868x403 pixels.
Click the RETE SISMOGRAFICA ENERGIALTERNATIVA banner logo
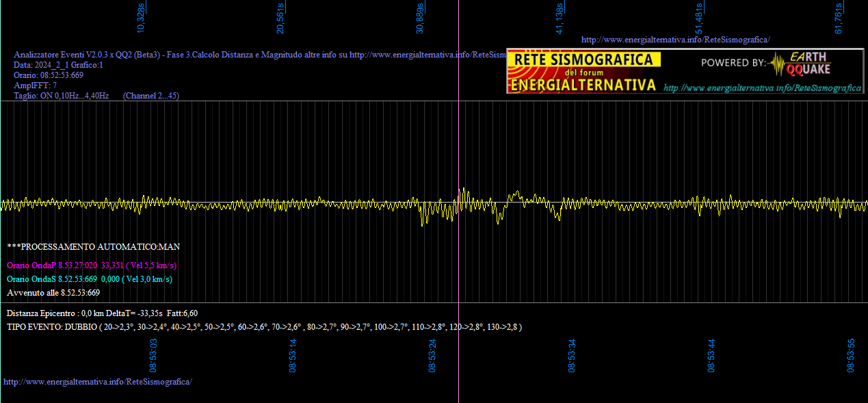click(585, 71)
